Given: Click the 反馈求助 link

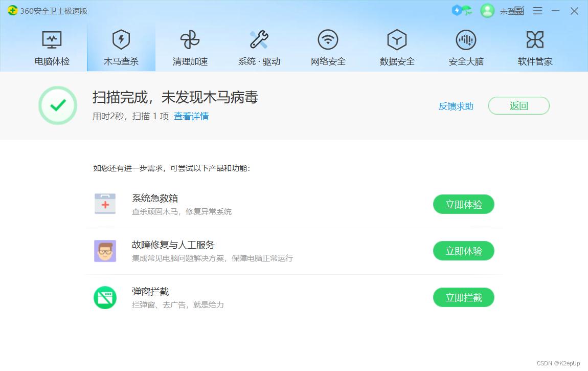Looking at the screenshot, I should tap(456, 106).
